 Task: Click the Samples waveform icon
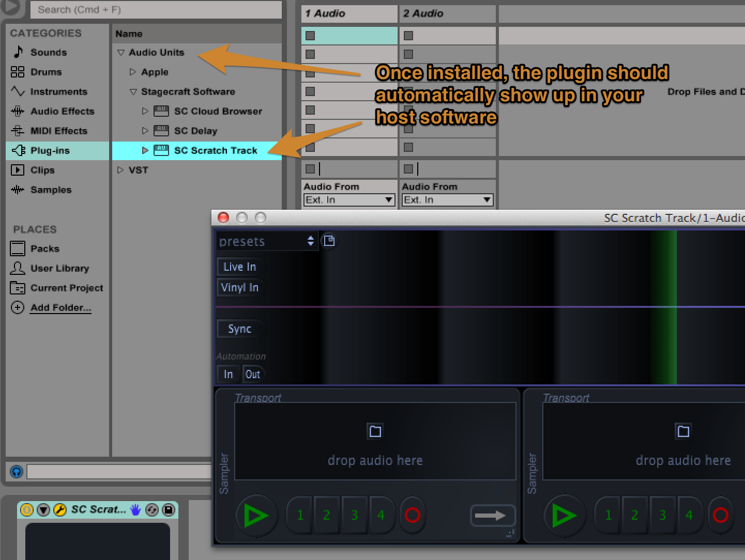pyautogui.click(x=18, y=190)
